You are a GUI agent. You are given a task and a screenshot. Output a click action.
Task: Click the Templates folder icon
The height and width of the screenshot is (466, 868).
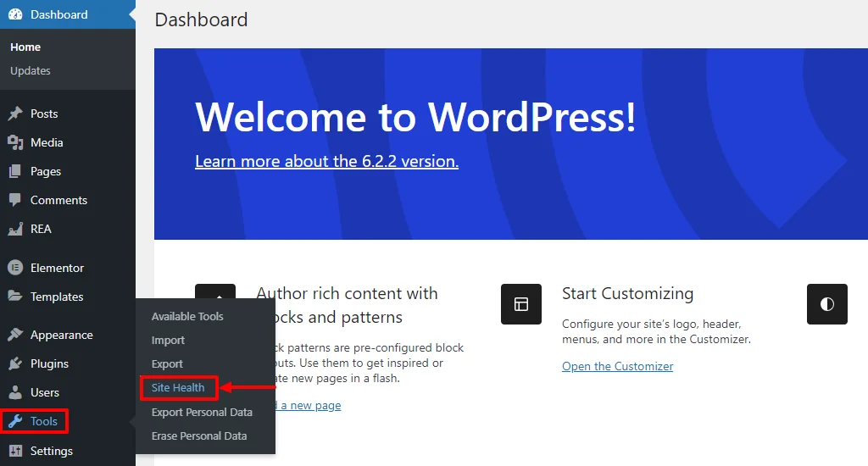[x=15, y=296]
